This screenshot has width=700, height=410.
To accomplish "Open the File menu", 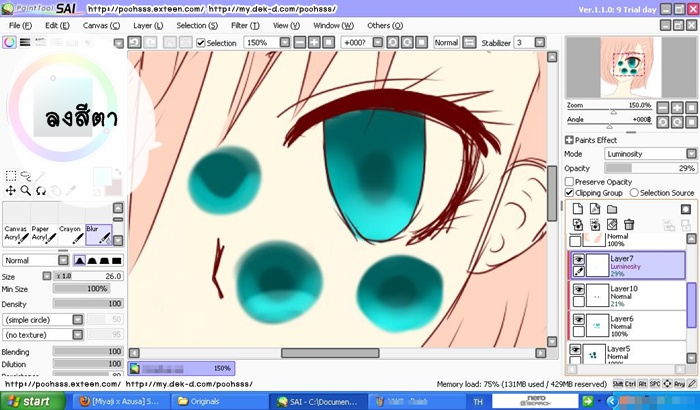I will coord(20,25).
